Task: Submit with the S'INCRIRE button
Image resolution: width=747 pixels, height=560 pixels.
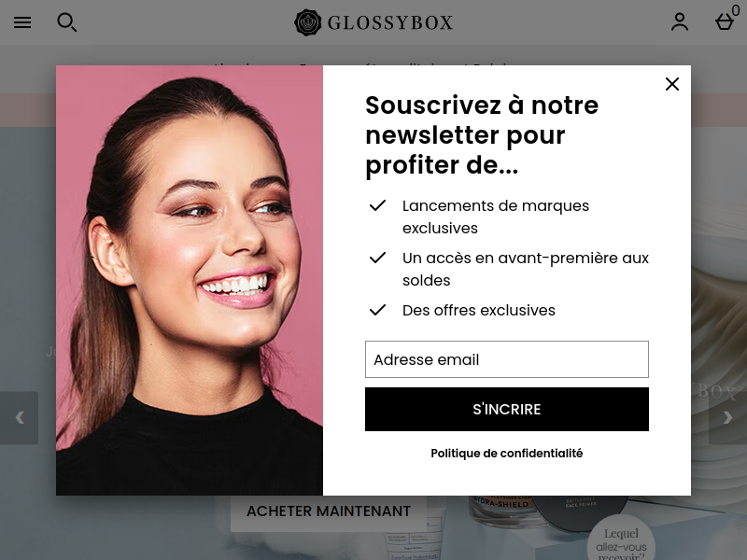Action: click(x=507, y=410)
